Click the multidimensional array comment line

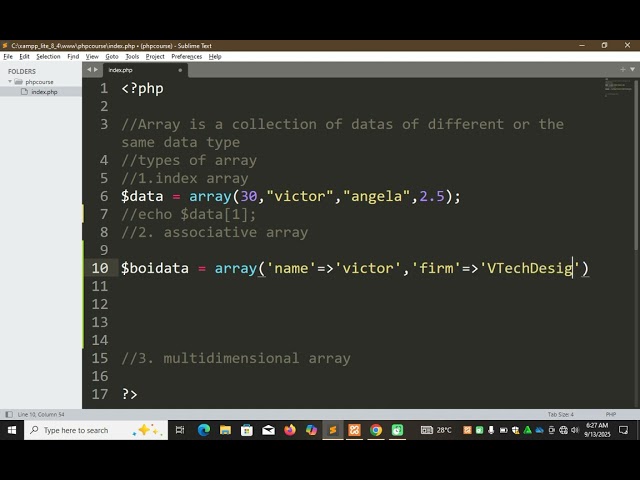pyautogui.click(x=236, y=358)
